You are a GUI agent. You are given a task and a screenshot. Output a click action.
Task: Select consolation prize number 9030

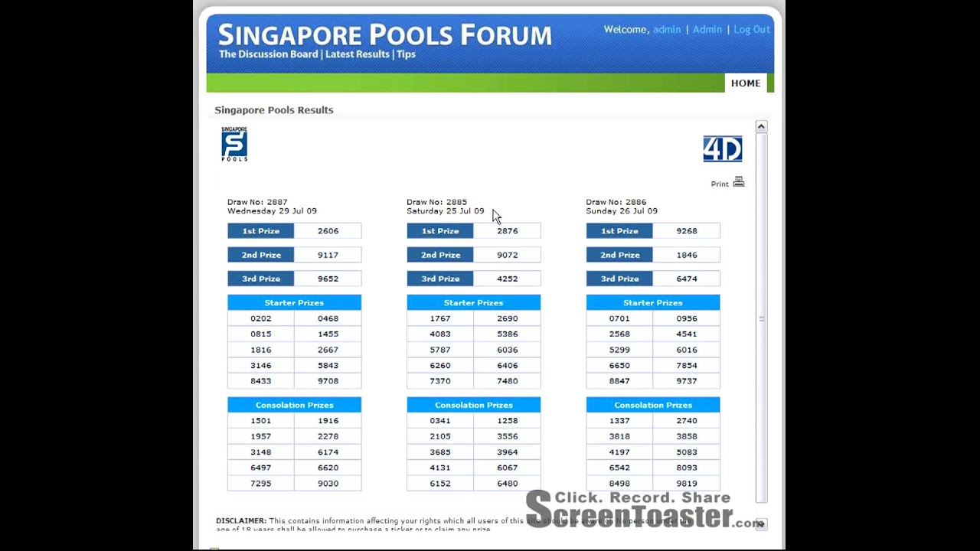[328, 484]
